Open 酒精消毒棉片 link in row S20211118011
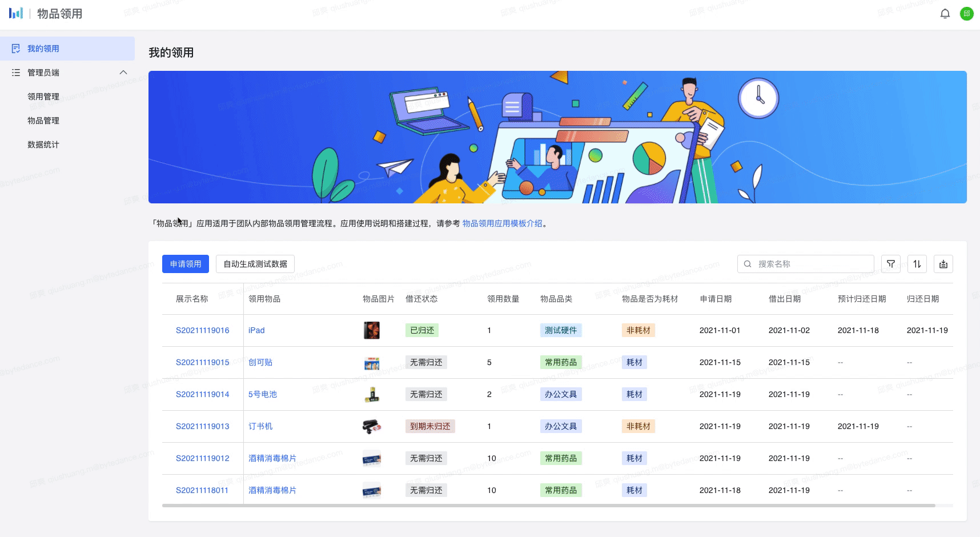This screenshot has height=537, width=980. point(272,490)
